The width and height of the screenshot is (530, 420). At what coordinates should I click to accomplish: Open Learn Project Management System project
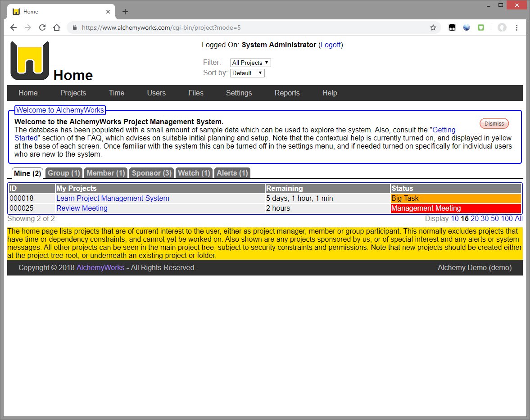point(113,199)
